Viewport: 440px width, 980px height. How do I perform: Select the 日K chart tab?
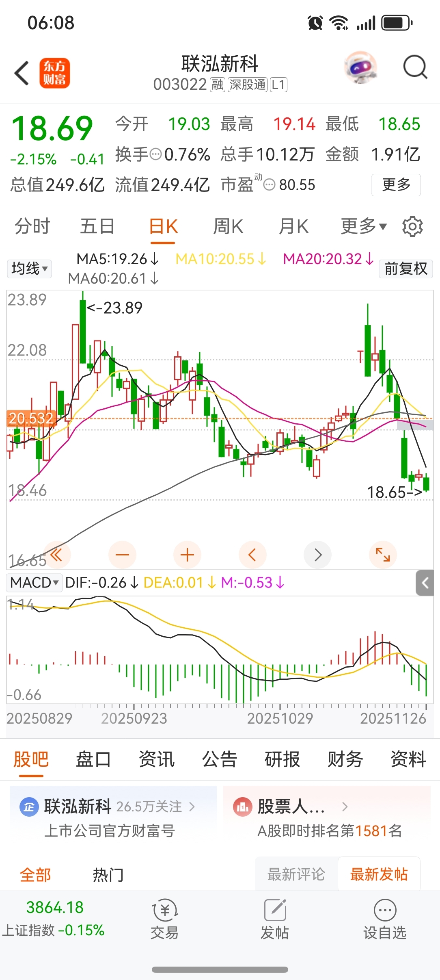click(163, 226)
